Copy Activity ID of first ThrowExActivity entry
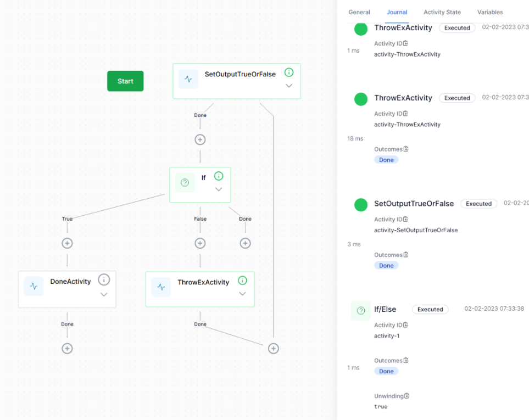This screenshot has width=529, height=420. (405, 43)
